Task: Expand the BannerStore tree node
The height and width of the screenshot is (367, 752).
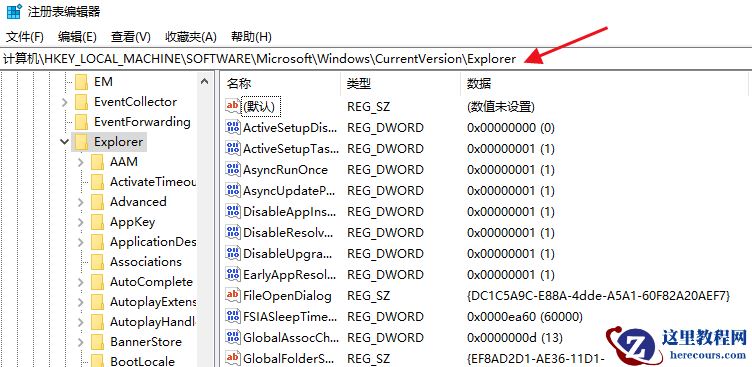Action: pyautogui.click(x=81, y=342)
